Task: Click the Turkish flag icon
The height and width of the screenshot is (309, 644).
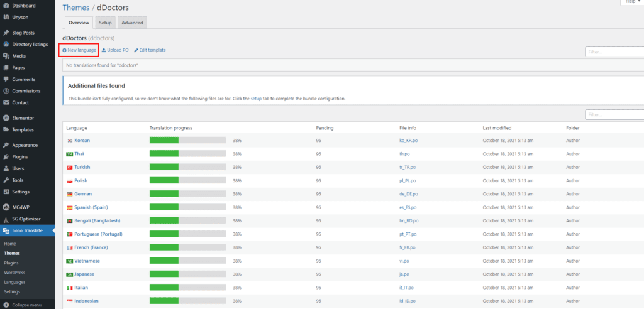Action: (69, 167)
